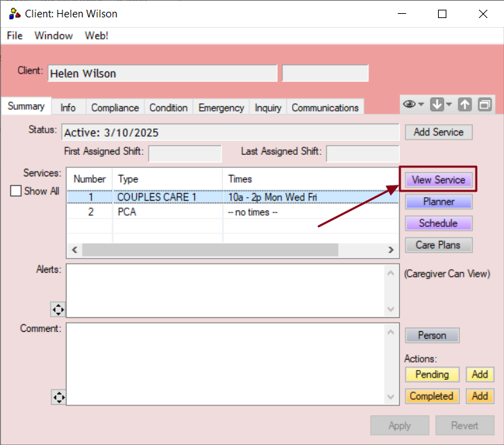The image size is (504, 445).
Task: Click the '-- no times --' cell
Action: point(253,212)
